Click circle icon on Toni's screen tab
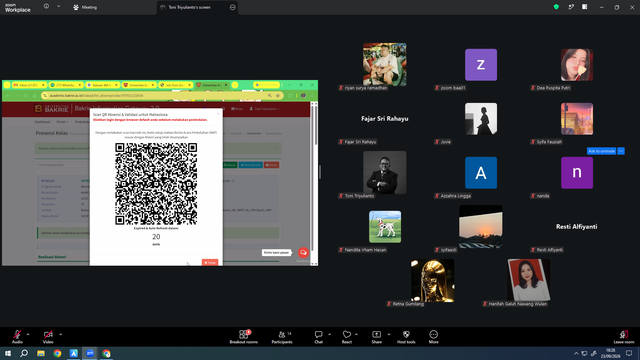This screenshot has height=360, width=640. [233, 7]
